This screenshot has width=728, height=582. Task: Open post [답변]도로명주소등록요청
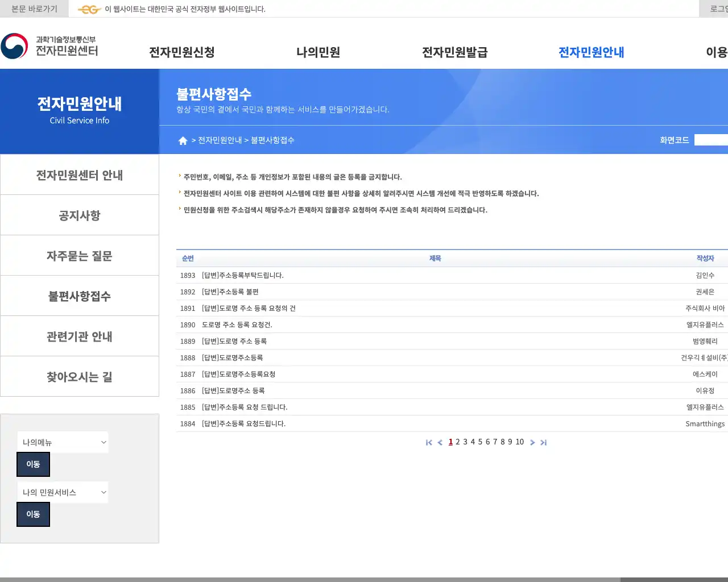[x=238, y=374]
